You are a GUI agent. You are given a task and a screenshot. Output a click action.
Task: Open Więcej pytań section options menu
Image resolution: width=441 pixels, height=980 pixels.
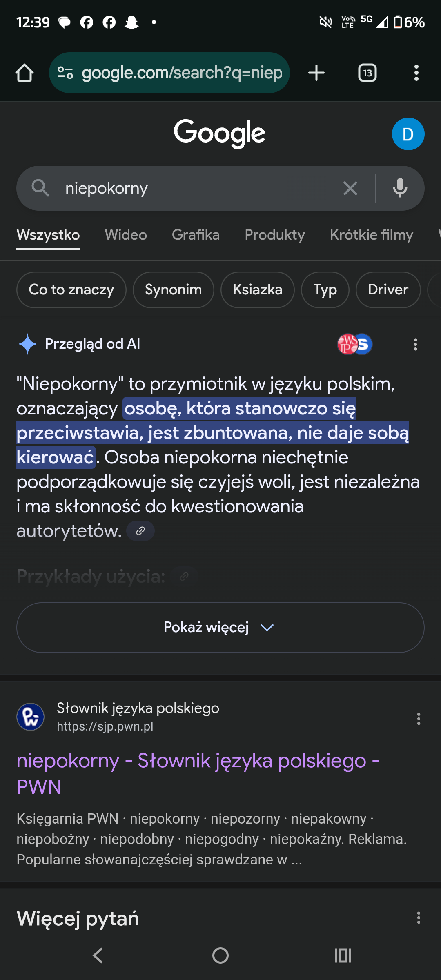(x=419, y=918)
